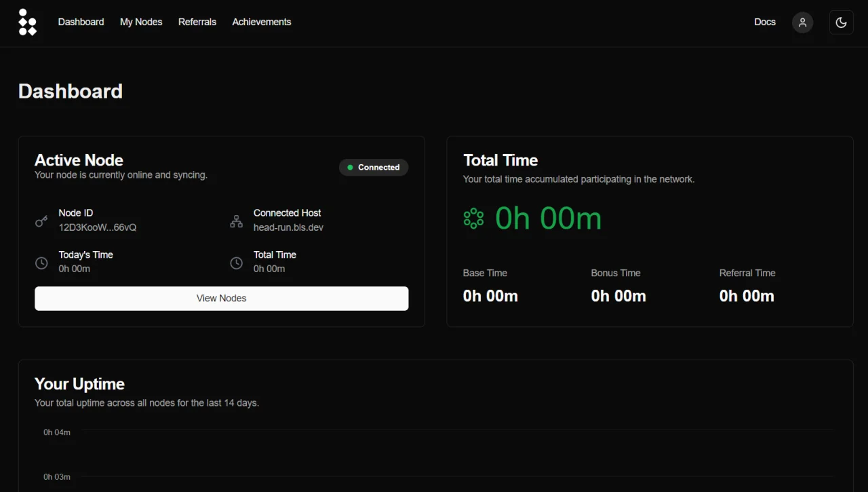868x492 pixels.
Task: Click the key icon beside Node ID
Action: coord(41,221)
